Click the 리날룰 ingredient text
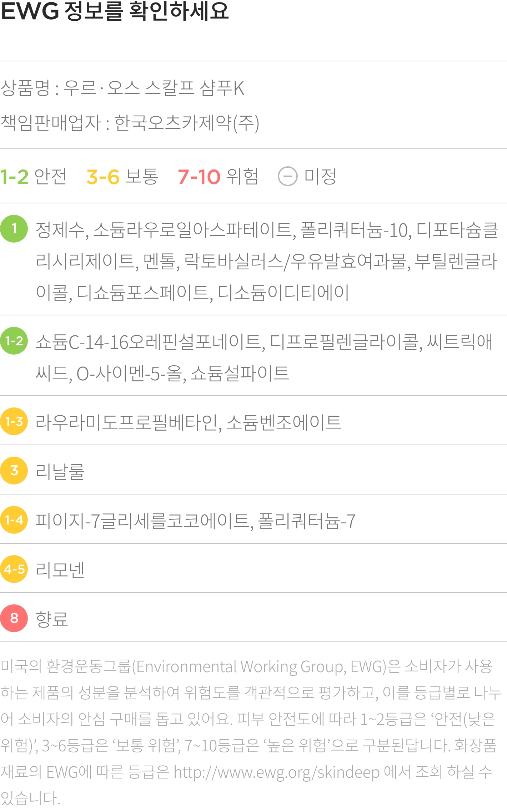The height and width of the screenshot is (812, 507). [x=60, y=471]
